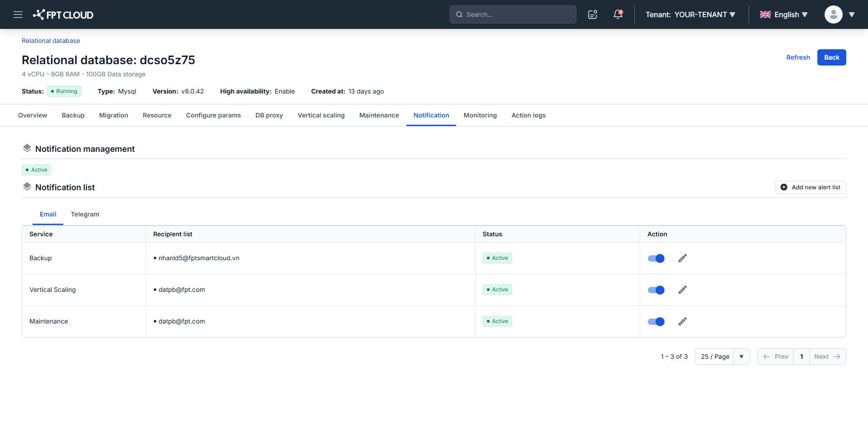
Task: Click the FPT Cloud logo
Action: coord(63,14)
